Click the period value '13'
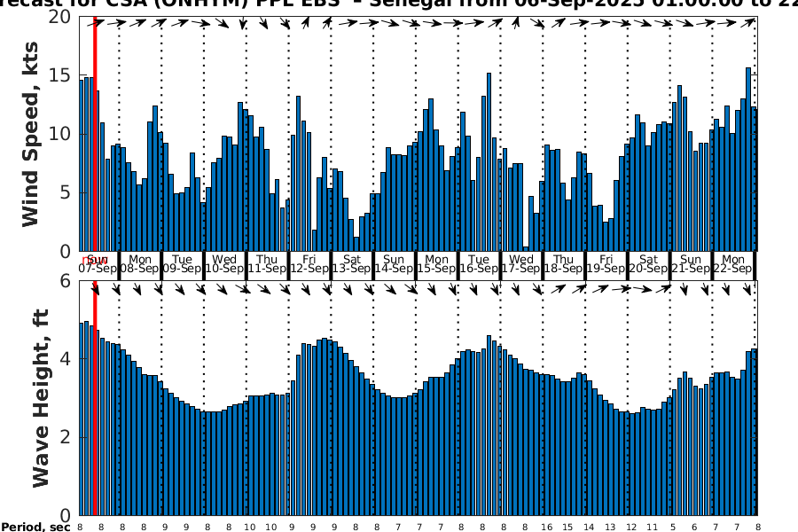 (610, 528)
